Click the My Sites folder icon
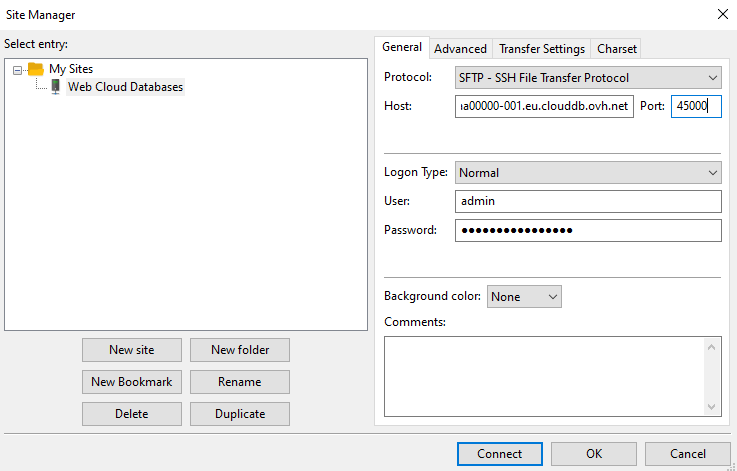This screenshot has height=471, width=737. click(36, 69)
